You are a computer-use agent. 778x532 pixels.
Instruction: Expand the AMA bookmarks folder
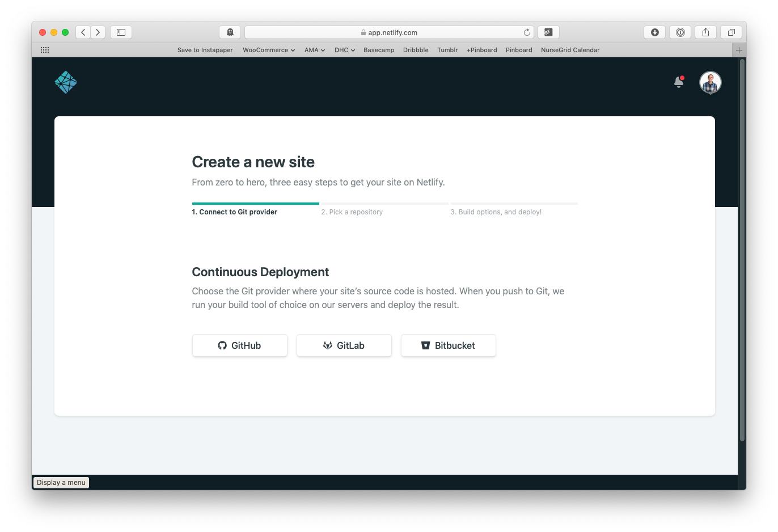coord(315,50)
